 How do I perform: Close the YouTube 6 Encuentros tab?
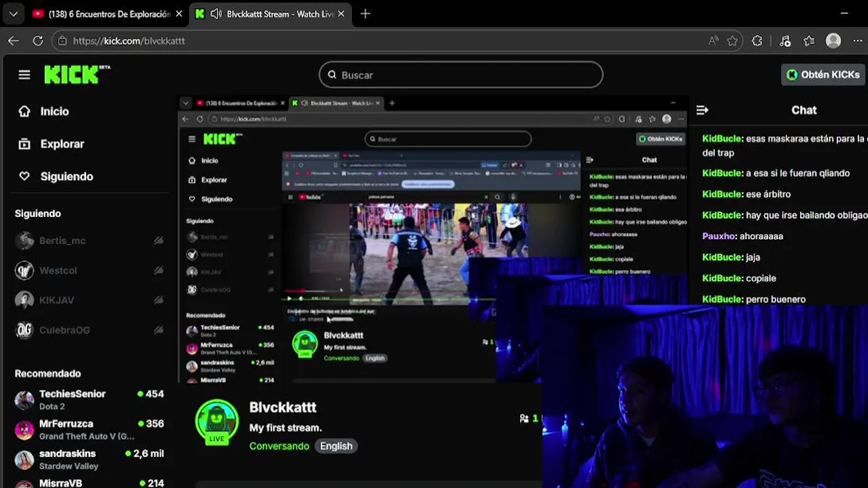[178, 14]
